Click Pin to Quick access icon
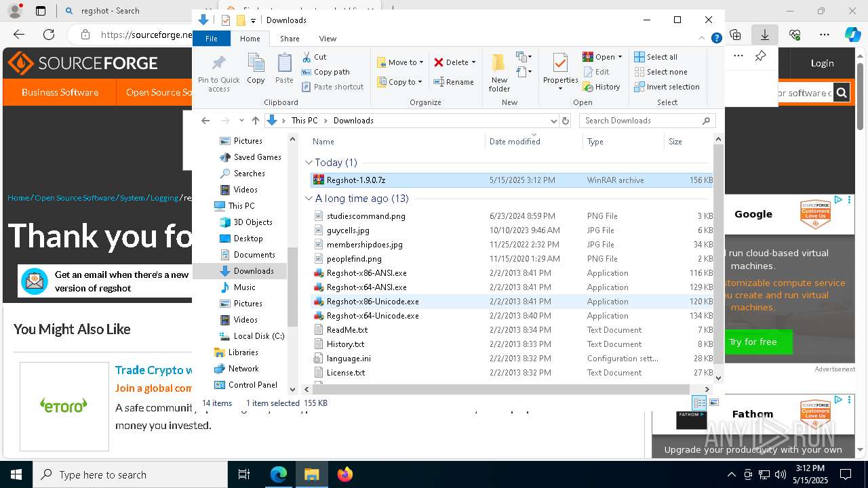Viewport: 868px width, 488px height. [x=218, y=73]
